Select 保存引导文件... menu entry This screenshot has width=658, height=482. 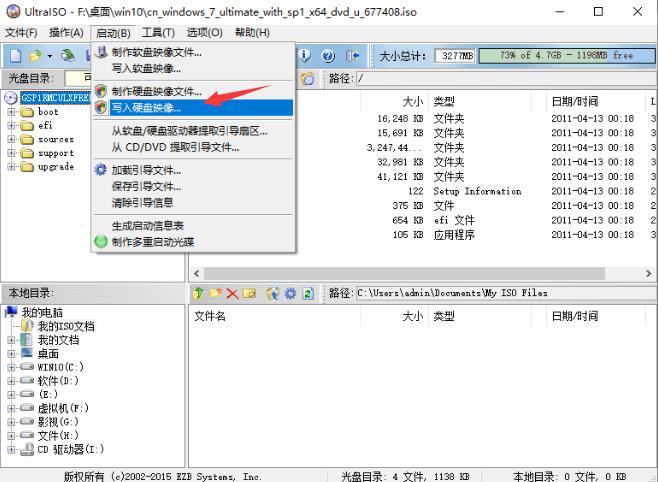pyautogui.click(x=193, y=186)
